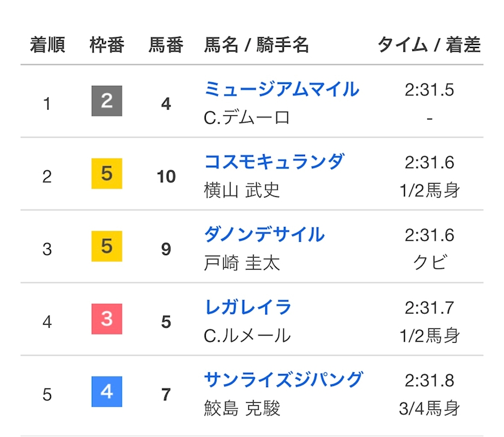504x437 pixels.
Task: Open horse コスモキュランダ link
Action: [x=274, y=162]
